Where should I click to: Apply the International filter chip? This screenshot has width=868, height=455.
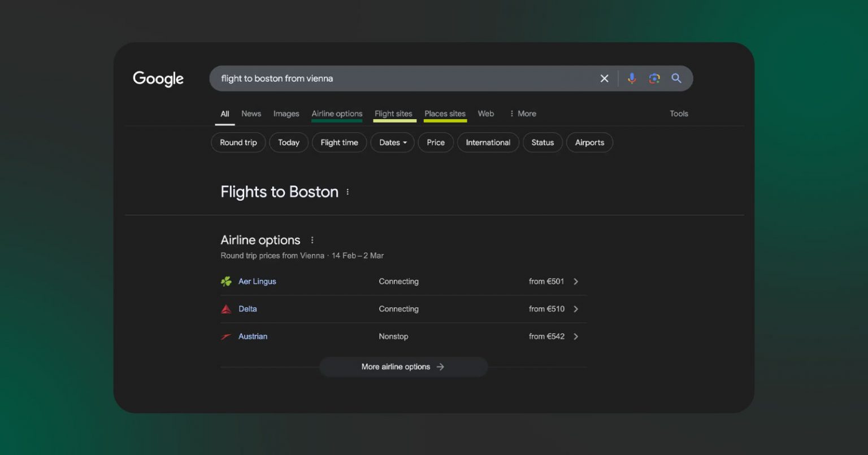pos(488,142)
